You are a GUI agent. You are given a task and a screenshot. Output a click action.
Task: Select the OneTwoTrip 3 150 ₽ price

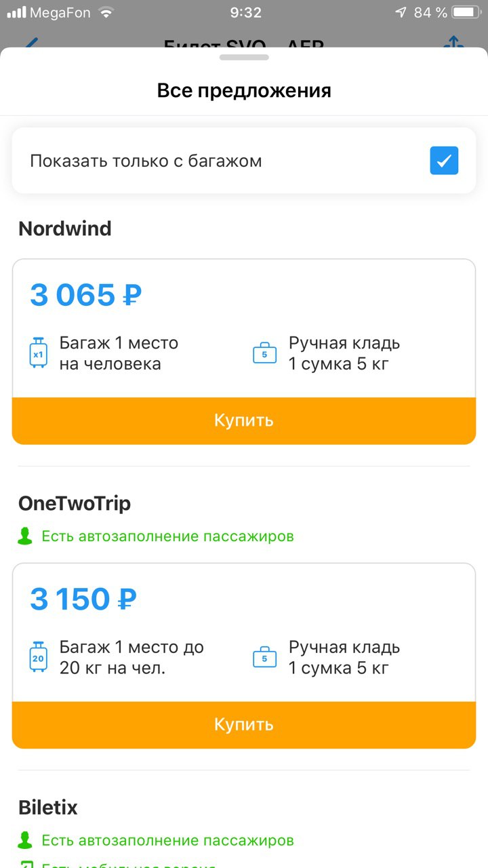pos(83,599)
